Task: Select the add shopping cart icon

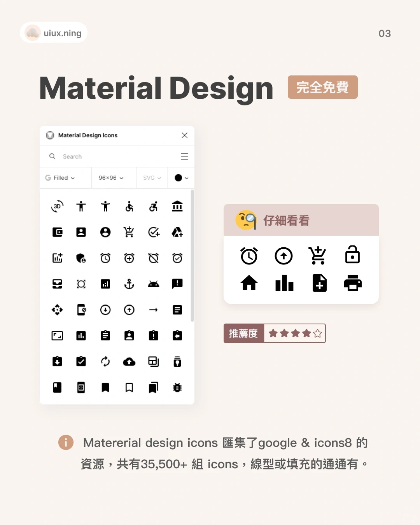Action: point(129,232)
